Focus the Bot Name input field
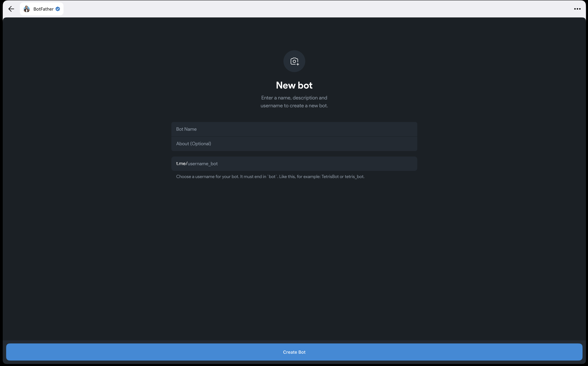588x366 pixels. pos(294,129)
